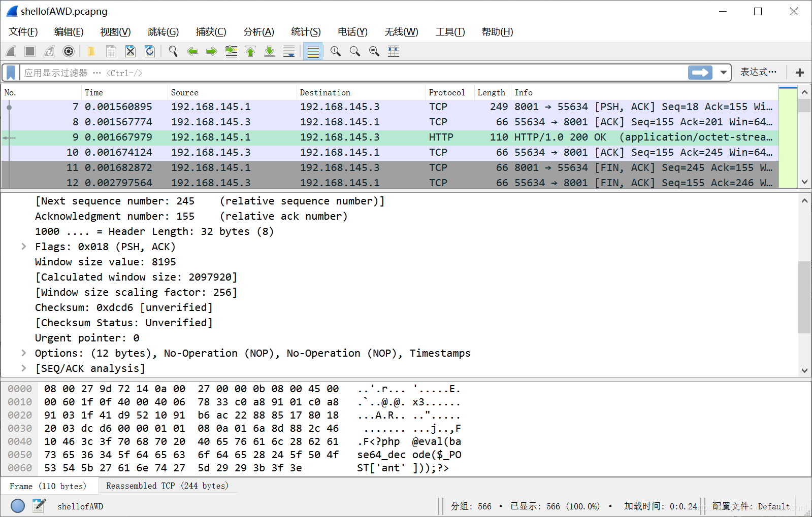Zoom in packet text
The image size is (812, 517).
click(336, 51)
